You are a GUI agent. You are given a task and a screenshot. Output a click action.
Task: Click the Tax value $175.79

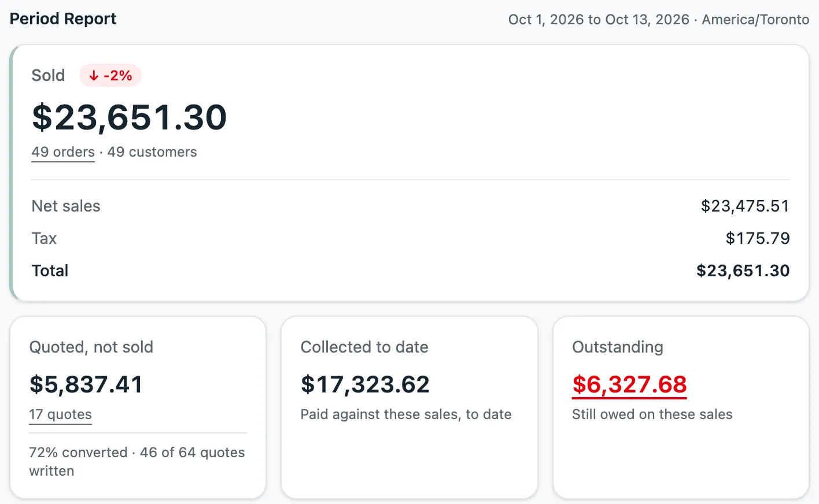pyautogui.click(x=758, y=239)
